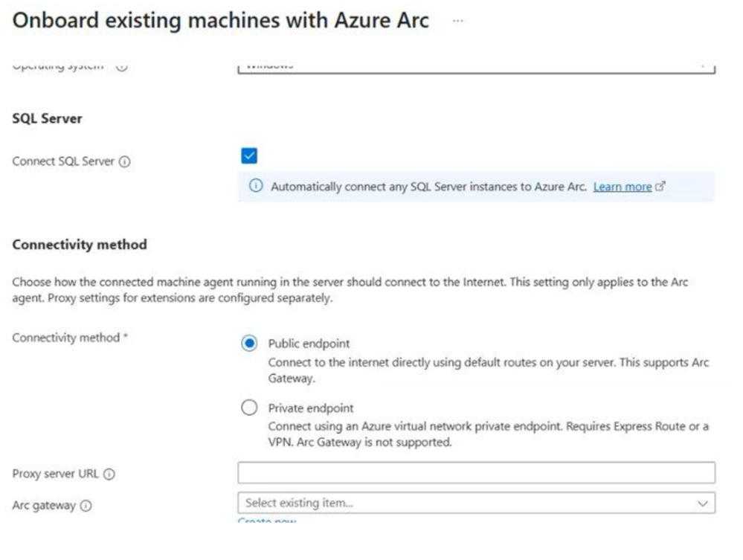This screenshot has width=743, height=560.
Task: Open the Arc gateway 'Select existing item' dropdown
Action: [x=469, y=503]
